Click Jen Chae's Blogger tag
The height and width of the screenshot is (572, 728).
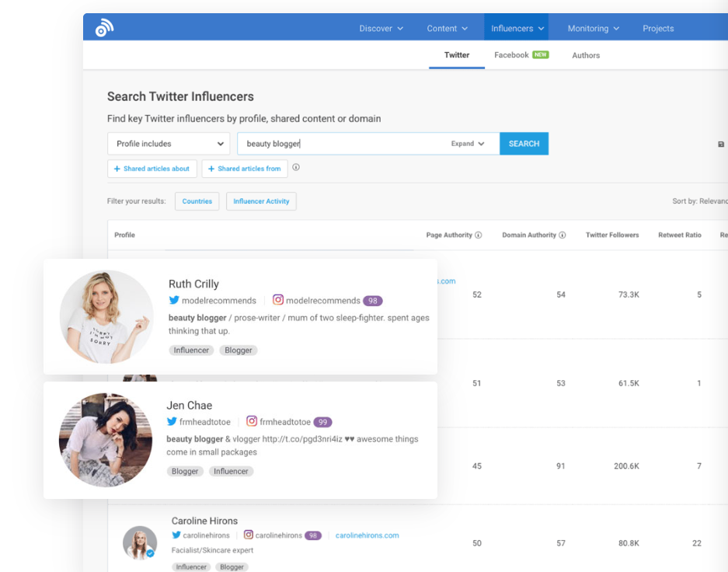point(185,471)
